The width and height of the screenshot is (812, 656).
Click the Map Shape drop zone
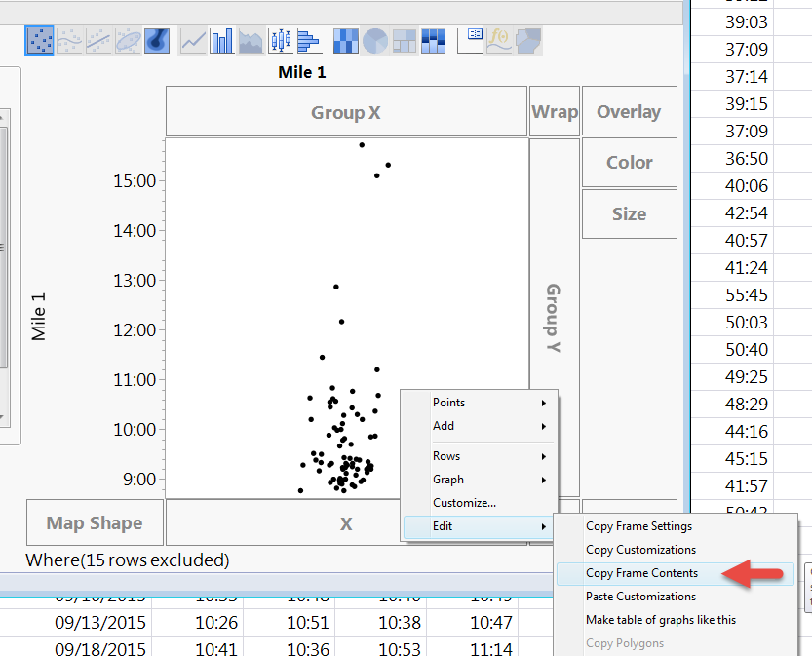coord(94,522)
